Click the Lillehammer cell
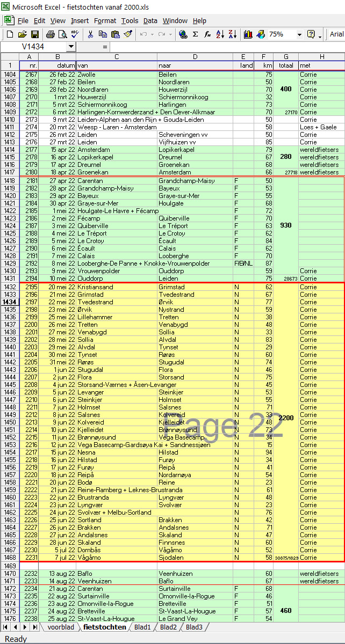Image resolution: width=345 pixels, height=644 pixels. point(117,317)
